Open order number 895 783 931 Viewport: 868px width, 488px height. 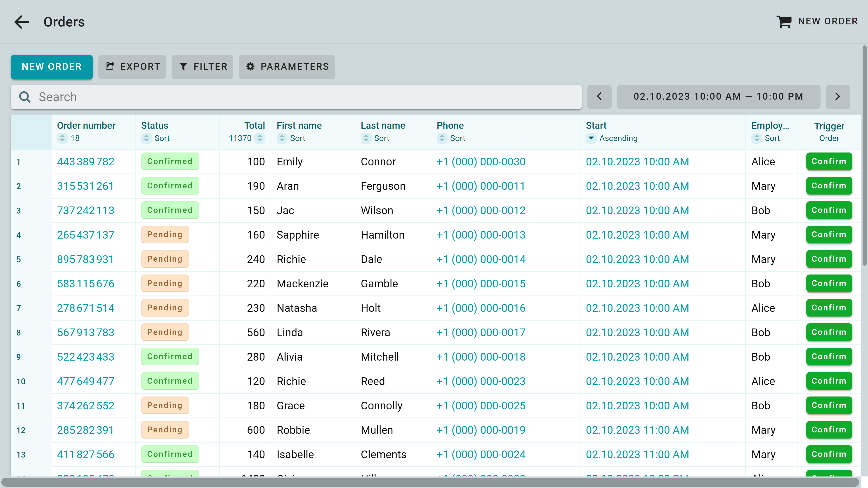click(x=86, y=259)
